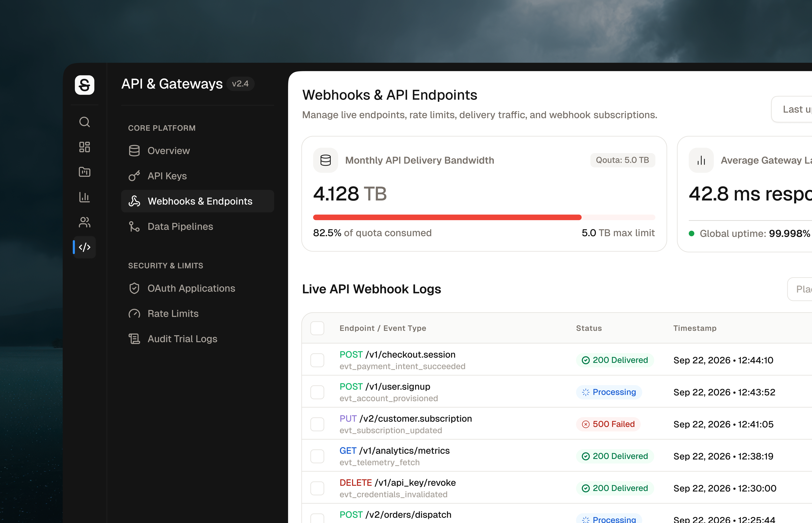The height and width of the screenshot is (523, 812).
Task: Open the bar chart analytics rail icon
Action: (x=85, y=197)
